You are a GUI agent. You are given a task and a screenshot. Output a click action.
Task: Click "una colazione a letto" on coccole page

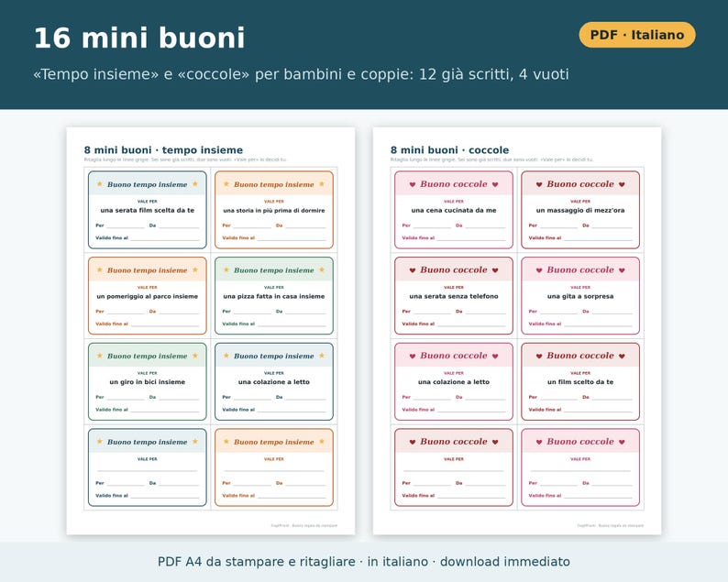point(454,382)
